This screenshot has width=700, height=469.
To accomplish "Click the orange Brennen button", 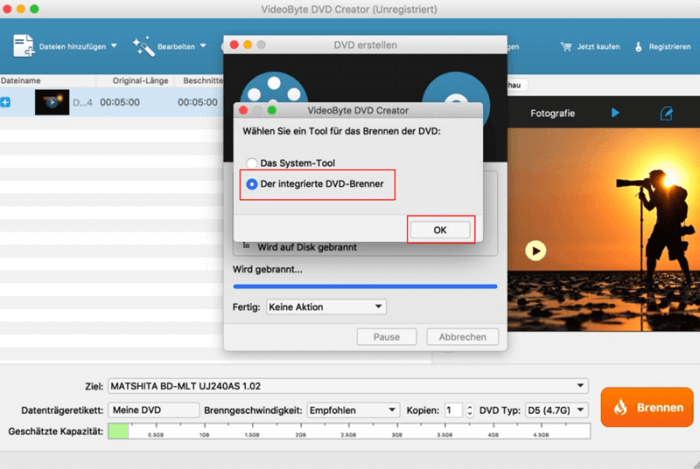I will click(647, 407).
